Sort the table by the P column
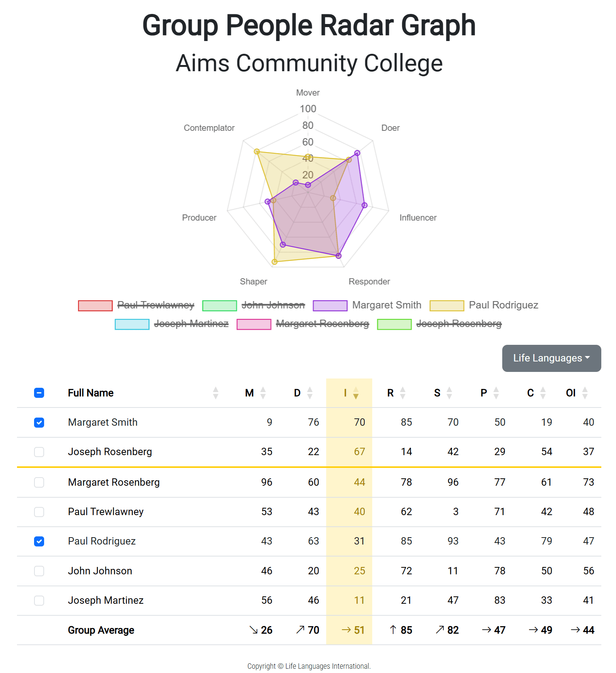Viewport: 616px width, 673px height. (x=496, y=393)
